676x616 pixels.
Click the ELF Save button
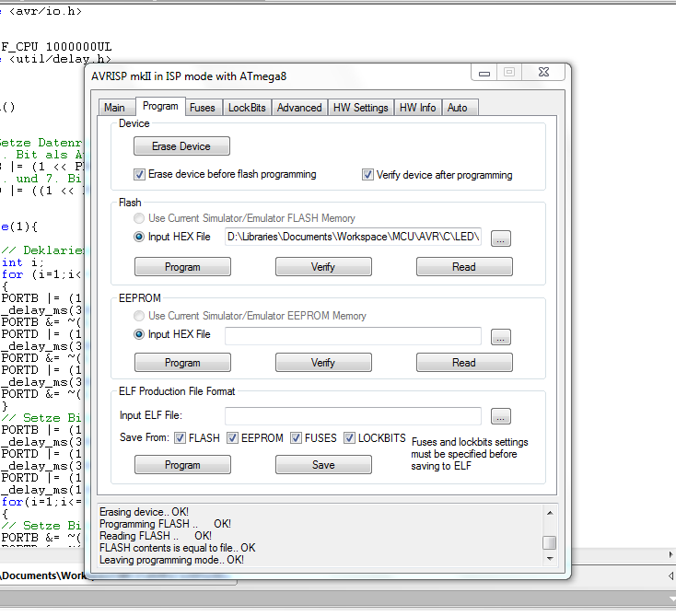click(x=323, y=465)
